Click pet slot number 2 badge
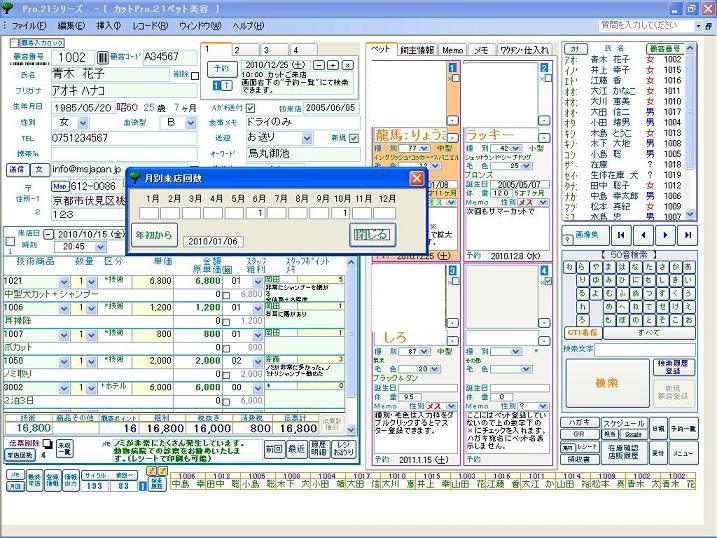717x538 pixels. 544,68
